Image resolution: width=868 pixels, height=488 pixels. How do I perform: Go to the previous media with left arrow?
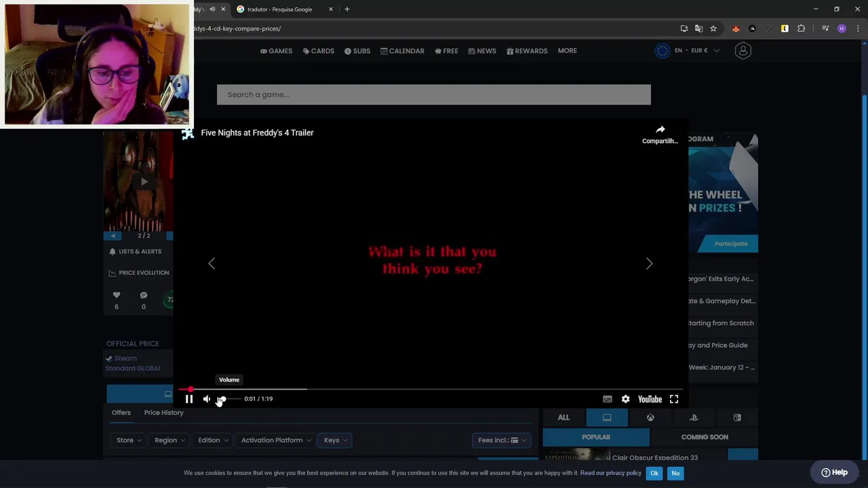click(x=212, y=263)
